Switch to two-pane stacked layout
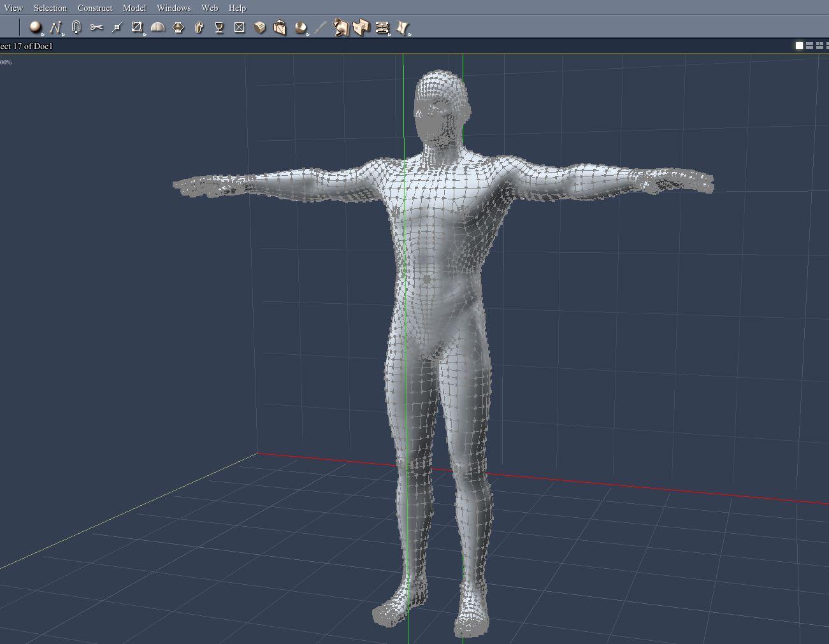 (809, 46)
